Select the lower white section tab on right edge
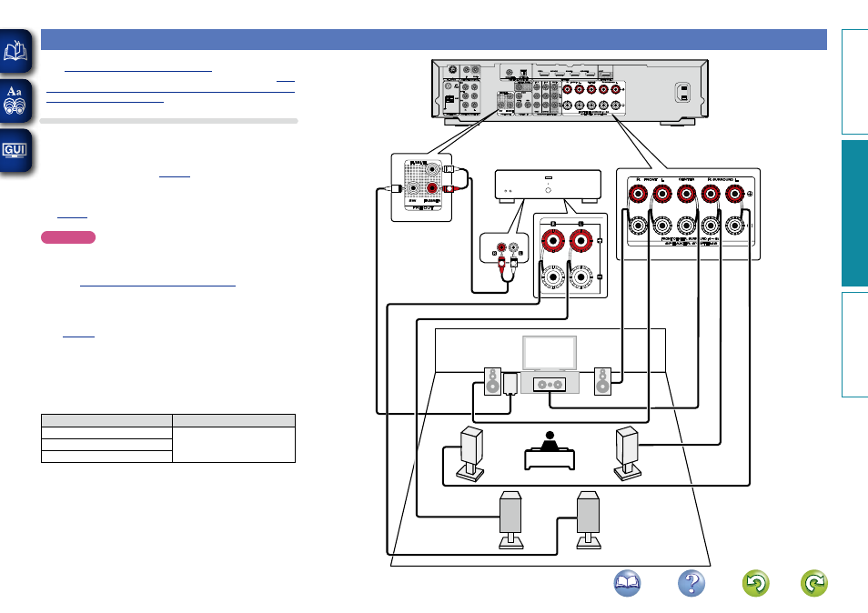This screenshot has width=868, height=613. (854, 345)
